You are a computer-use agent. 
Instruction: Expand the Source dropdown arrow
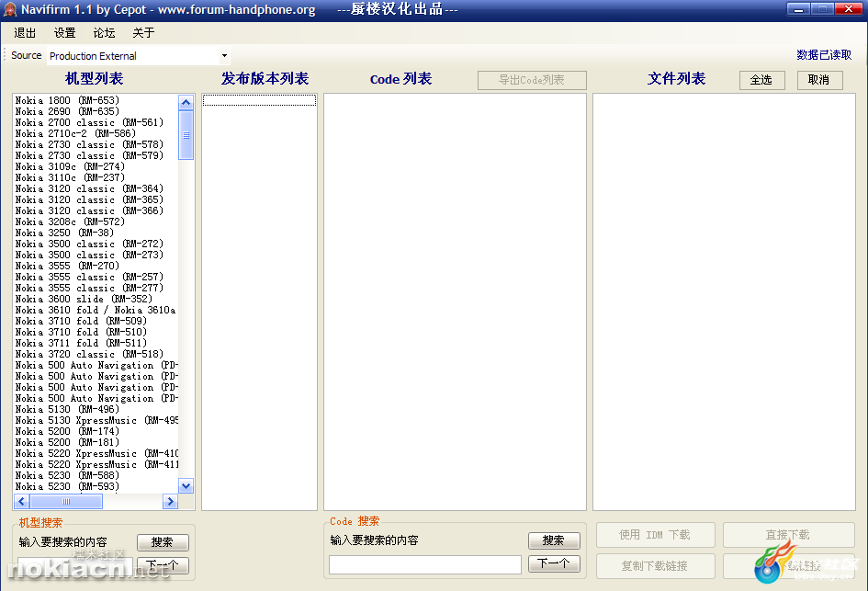(x=224, y=55)
